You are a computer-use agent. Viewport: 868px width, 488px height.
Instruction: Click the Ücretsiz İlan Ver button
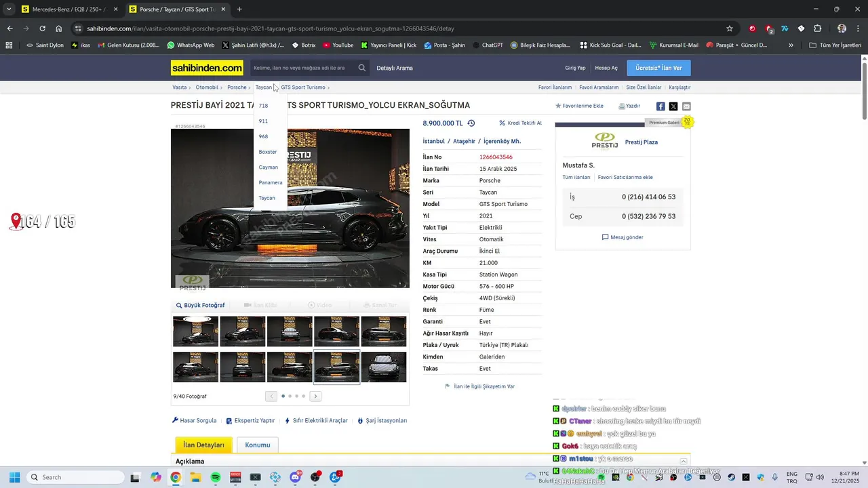658,68
